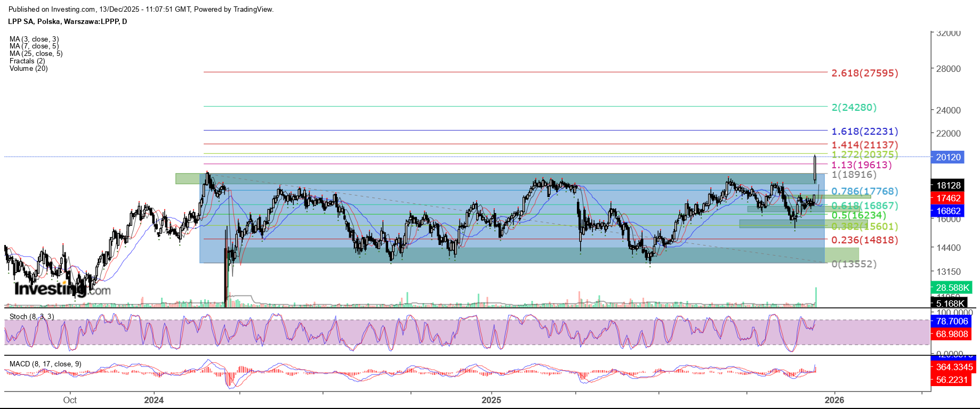980x409 pixels.
Task: Click the Volume (20) indicator label
Action: tap(28, 69)
